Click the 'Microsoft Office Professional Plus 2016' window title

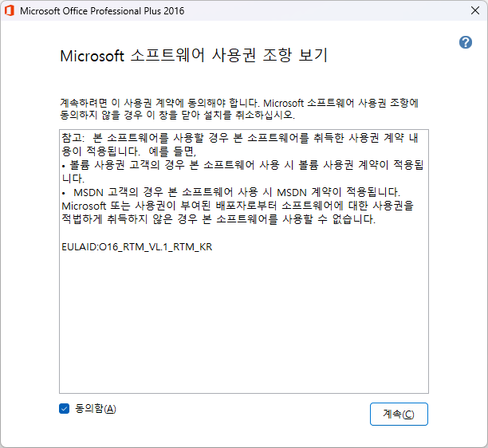tap(102, 11)
